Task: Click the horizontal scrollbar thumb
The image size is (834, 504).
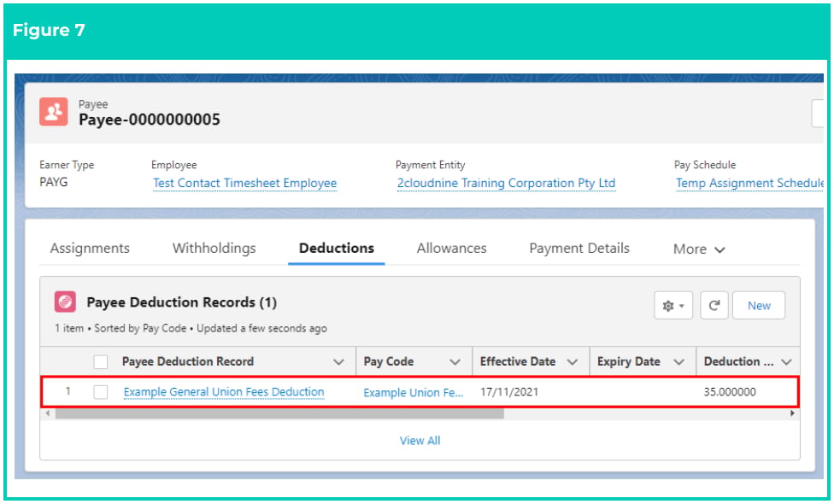Action: [x=279, y=413]
